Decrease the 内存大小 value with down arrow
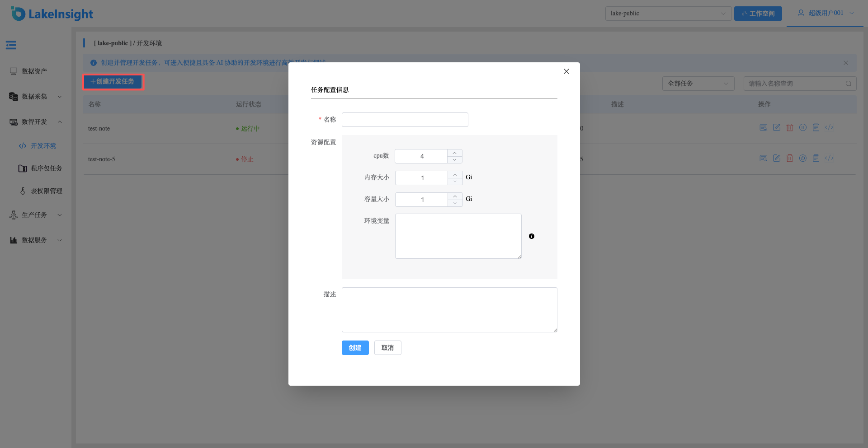This screenshot has height=448, width=868. (455, 182)
